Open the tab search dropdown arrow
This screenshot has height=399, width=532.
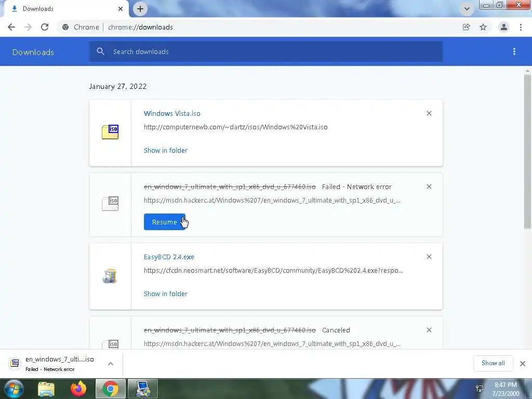pos(467,9)
